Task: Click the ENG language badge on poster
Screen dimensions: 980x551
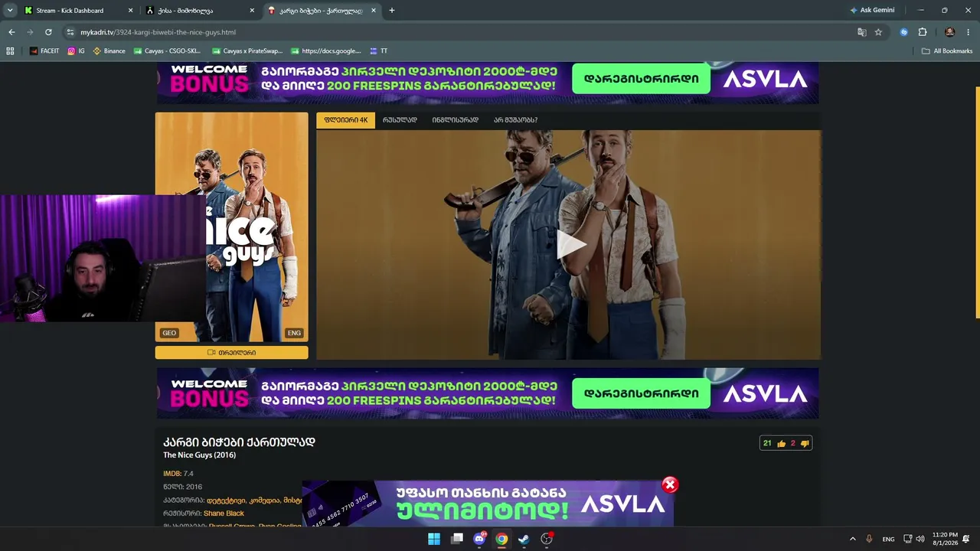Action: point(294,333)
